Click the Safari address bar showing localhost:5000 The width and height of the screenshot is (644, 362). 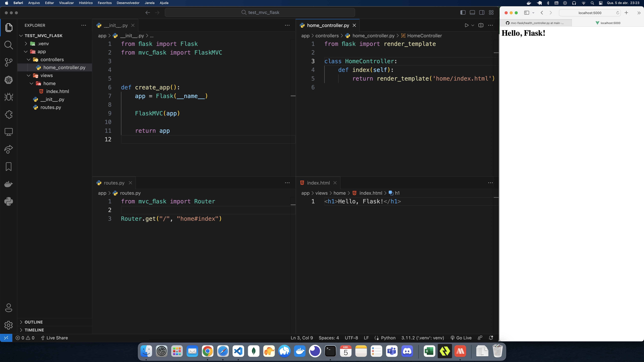590,13
